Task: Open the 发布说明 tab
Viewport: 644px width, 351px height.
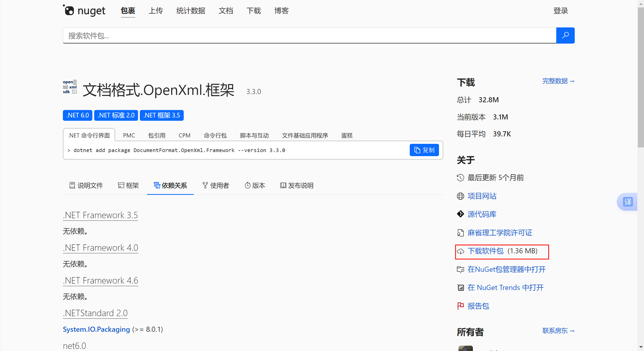Action: [297, 185]
